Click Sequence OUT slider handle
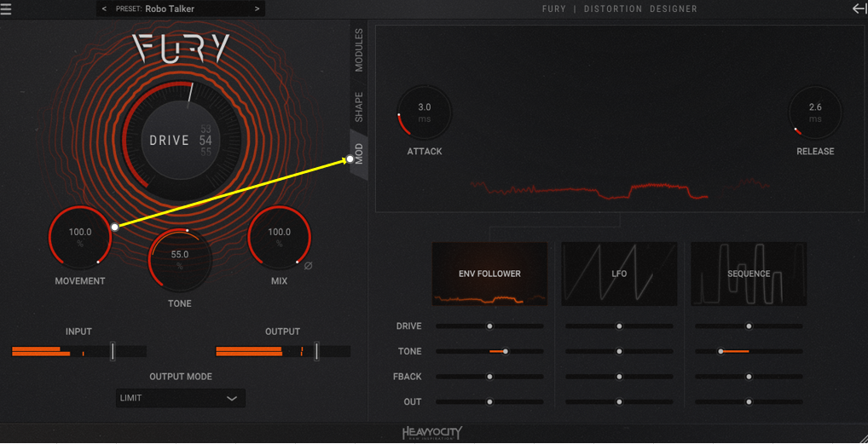Screen dimensions: 868x444 tap(749, 402)
